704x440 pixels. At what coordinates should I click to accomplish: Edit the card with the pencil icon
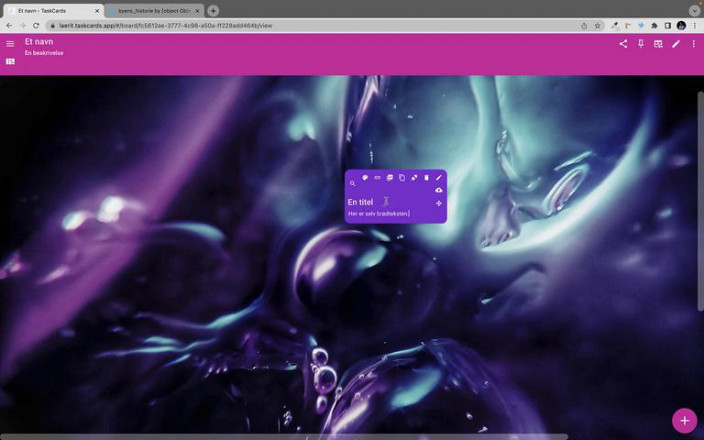point(438,178)
